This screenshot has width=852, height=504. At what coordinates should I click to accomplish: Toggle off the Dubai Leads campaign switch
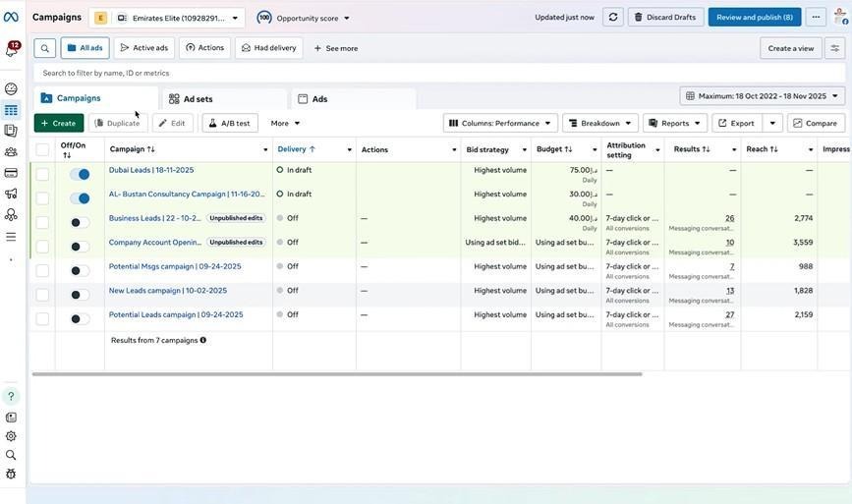[x=80, y=174]
